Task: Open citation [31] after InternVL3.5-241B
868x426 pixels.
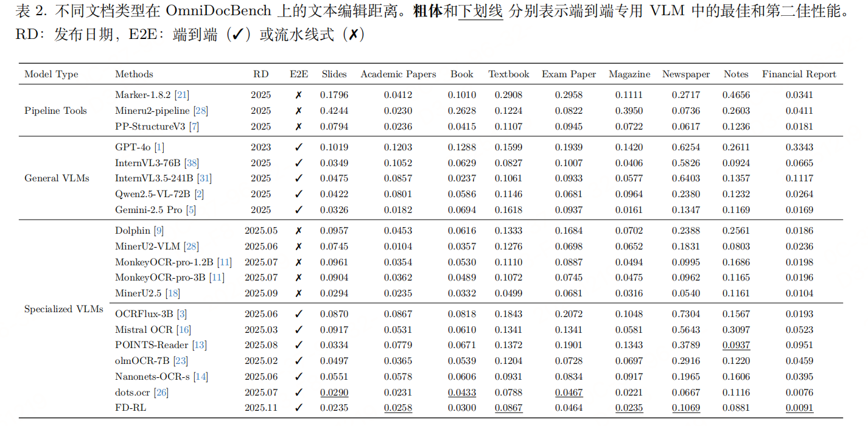Action: (205, 178)
